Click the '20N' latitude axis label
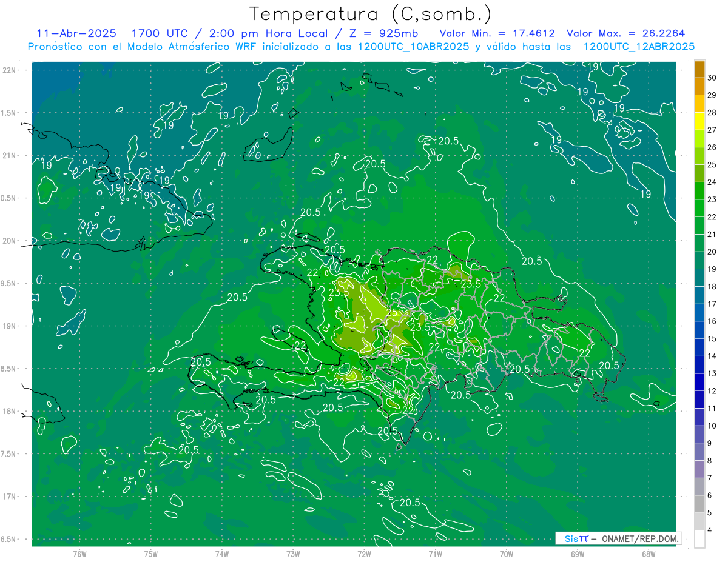Screen dimensions: 728x562 [9, 241]
